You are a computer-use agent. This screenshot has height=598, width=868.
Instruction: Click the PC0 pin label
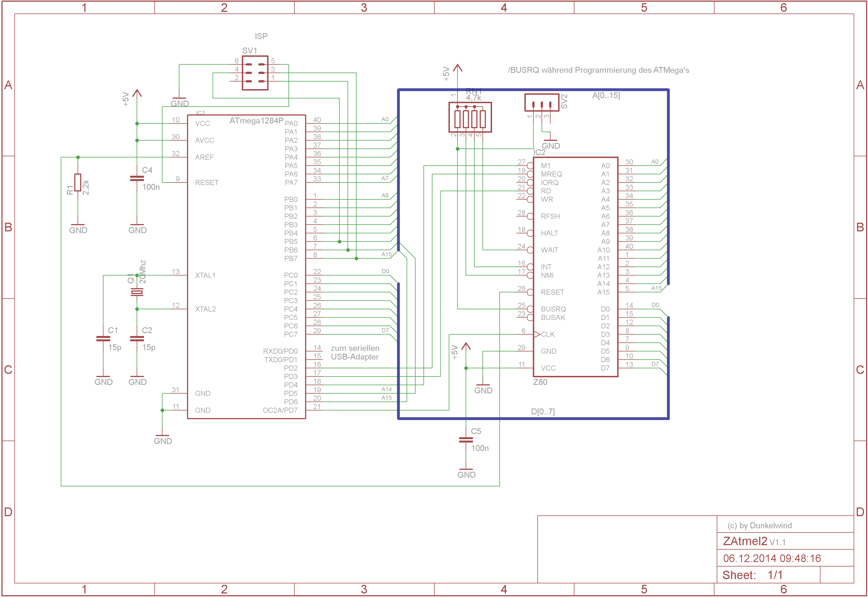291,276
